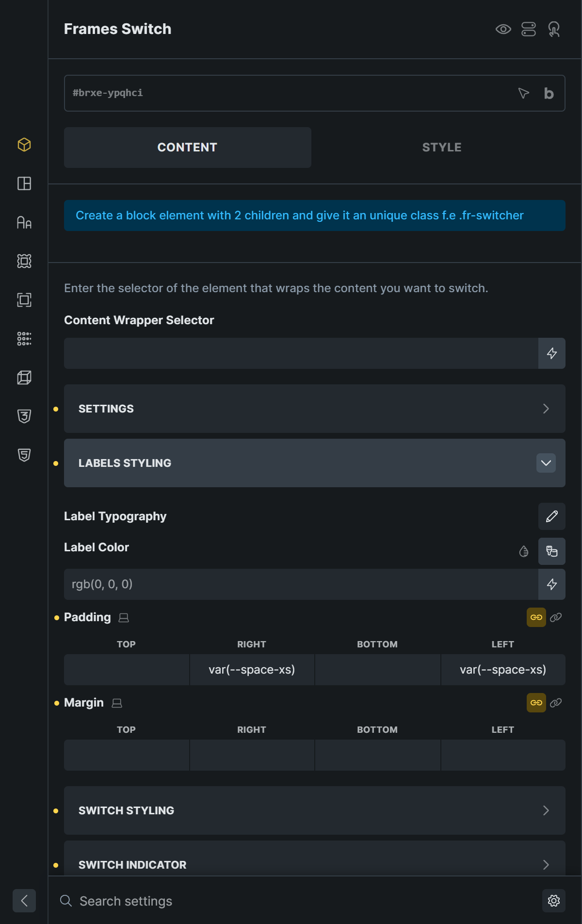Select the layout grid icon in sidebar
This screenshot has height=924, width=582.
[x=24, y=183]
